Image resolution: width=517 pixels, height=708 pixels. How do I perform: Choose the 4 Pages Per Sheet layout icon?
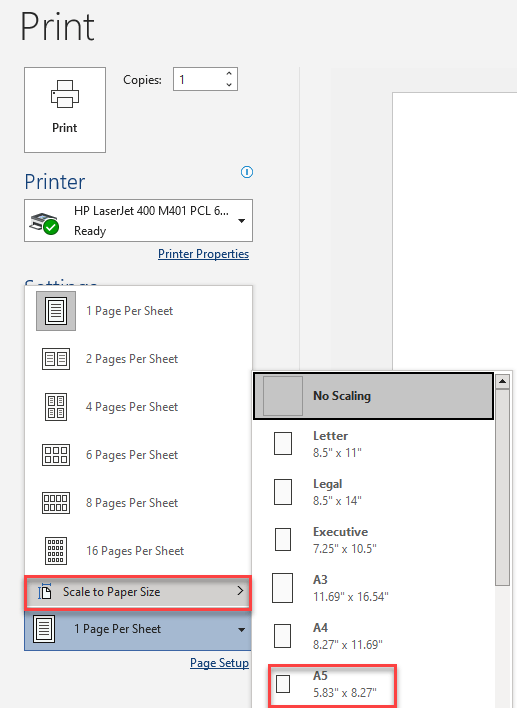click(x=56, y=407)
